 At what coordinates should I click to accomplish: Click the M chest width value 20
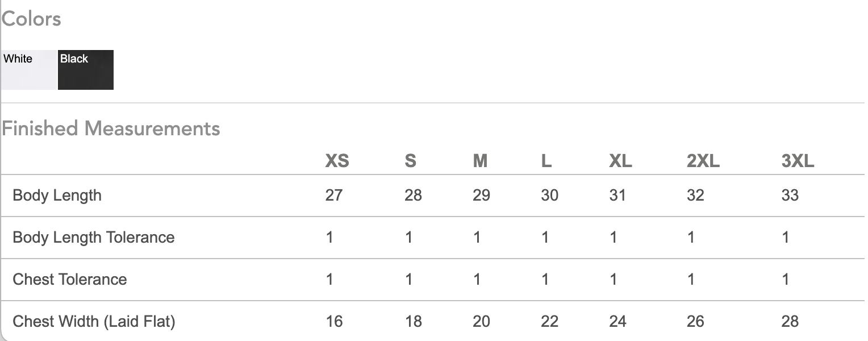[x=481, y=321]
